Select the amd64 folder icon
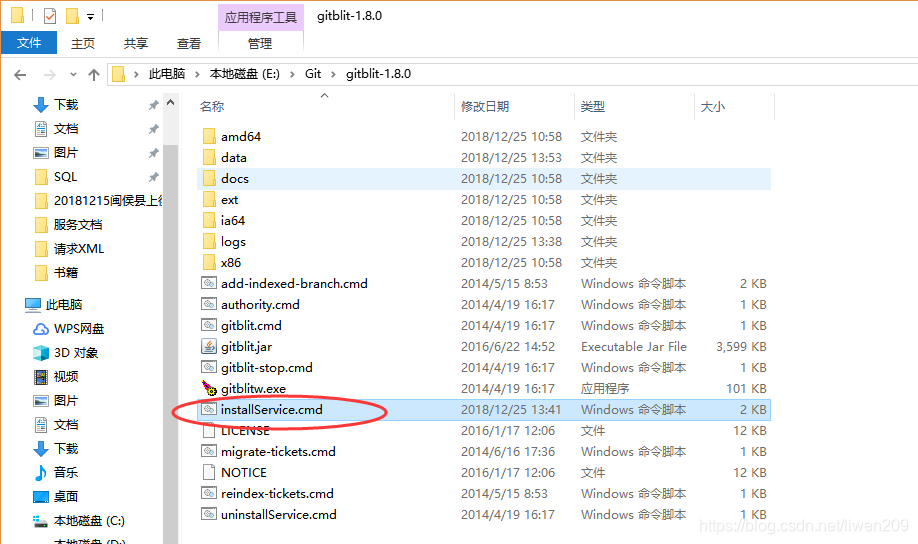The height and width of the screenshot is (544, 918). click(x=209, y=136)
